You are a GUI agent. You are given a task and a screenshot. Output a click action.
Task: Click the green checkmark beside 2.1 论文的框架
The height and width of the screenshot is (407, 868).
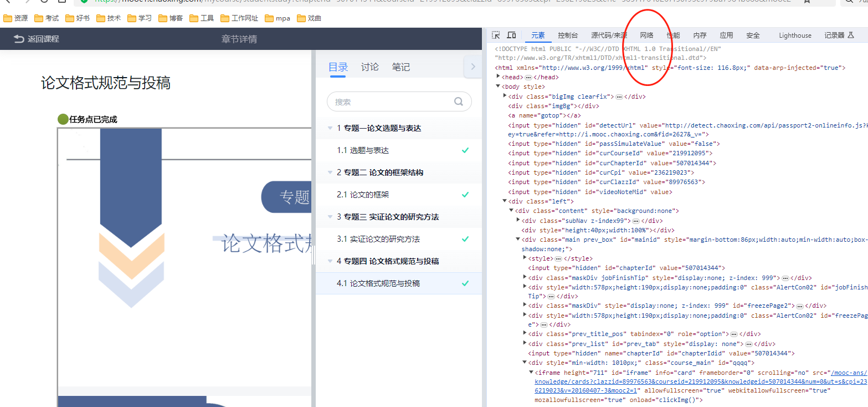[x=465, y=195]
